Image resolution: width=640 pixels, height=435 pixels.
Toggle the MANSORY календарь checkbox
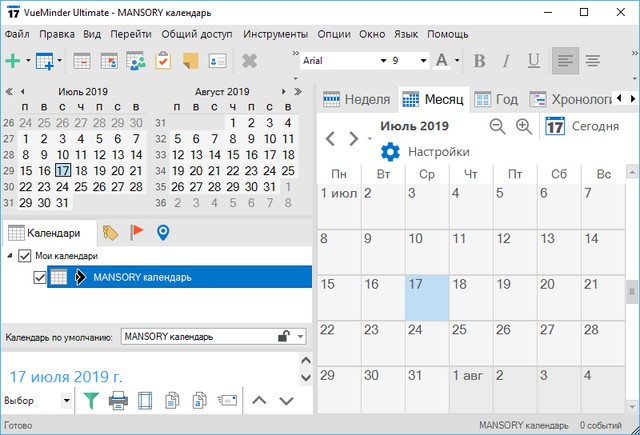point(40,277)
